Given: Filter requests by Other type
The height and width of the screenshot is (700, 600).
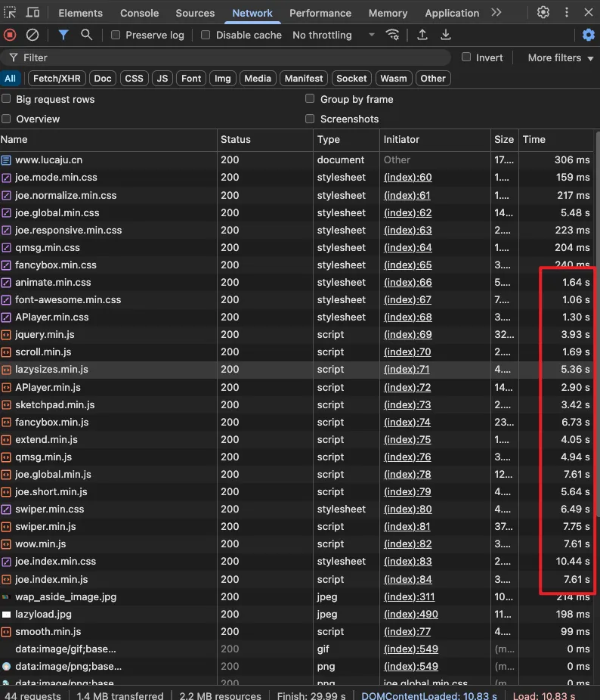Looking at the screenshot, I should (433, 79).
